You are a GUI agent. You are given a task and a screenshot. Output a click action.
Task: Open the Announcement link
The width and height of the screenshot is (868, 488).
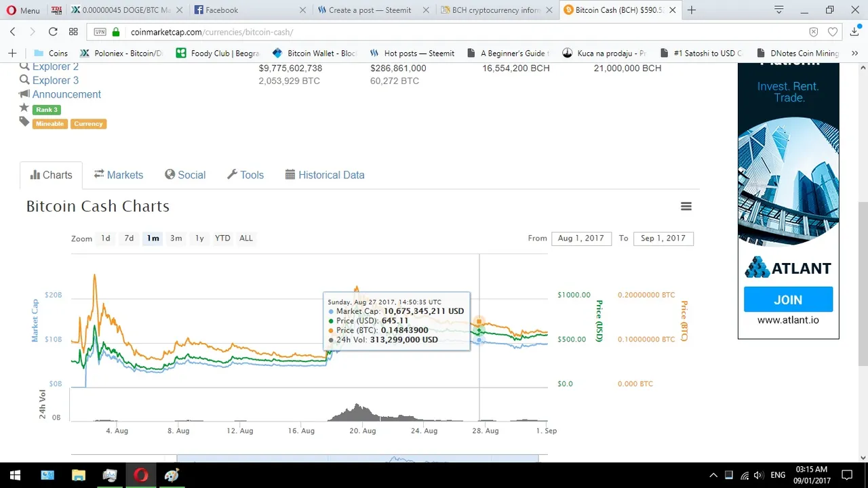pos(66,94)
